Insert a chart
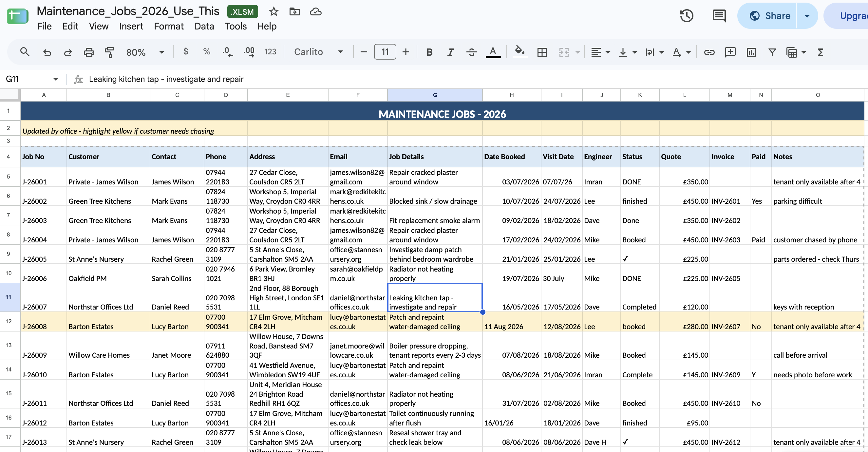Image resolution: width=868 pixels, height=452 pixels. pyautogui.click(x=751, y=52)
